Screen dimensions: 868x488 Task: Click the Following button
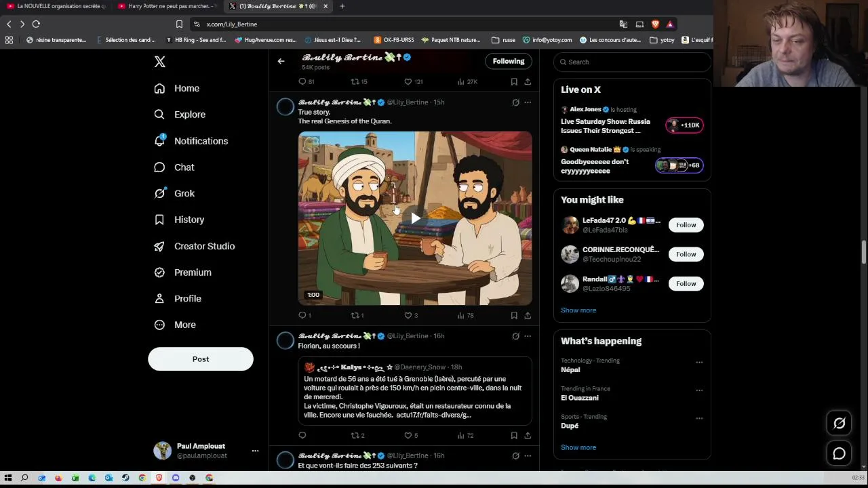509,62
